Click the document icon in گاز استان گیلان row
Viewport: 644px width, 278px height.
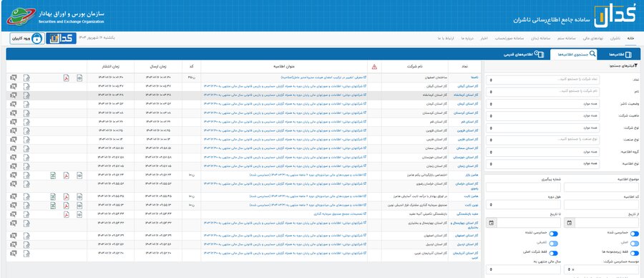tap(26, 87)
